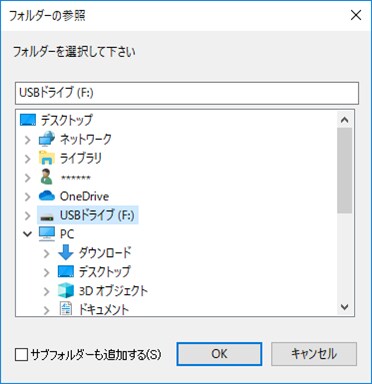The height and width of the screenshot is (384, 372).
Task: Select the blue Downloads arrow icon
Action: click(x=66, y=252)
